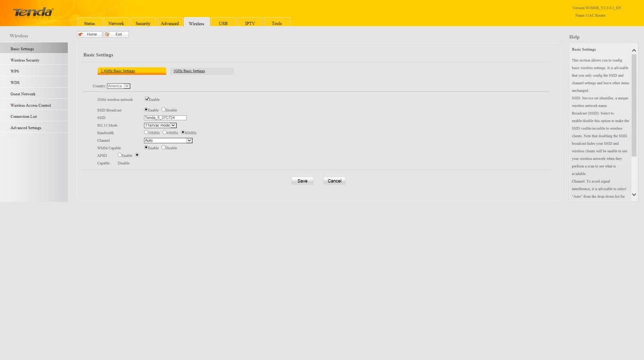
Task: Click the SSID text field
Action: click(x=165, y=118)
